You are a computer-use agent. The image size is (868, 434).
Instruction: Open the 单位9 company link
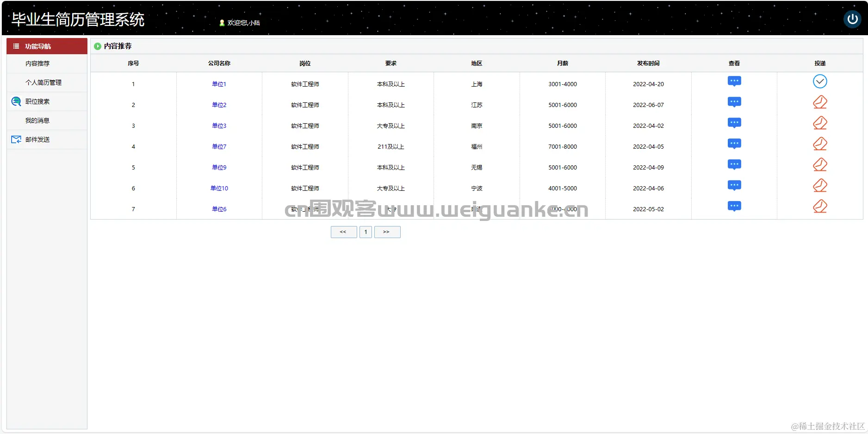(x=219, y=168)
